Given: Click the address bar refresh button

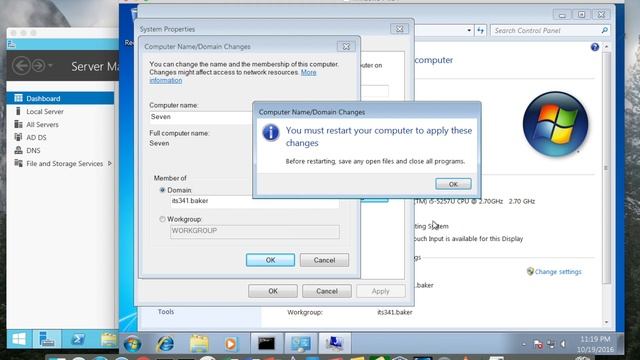Looking at the screenshot, I should click(480, 31).
